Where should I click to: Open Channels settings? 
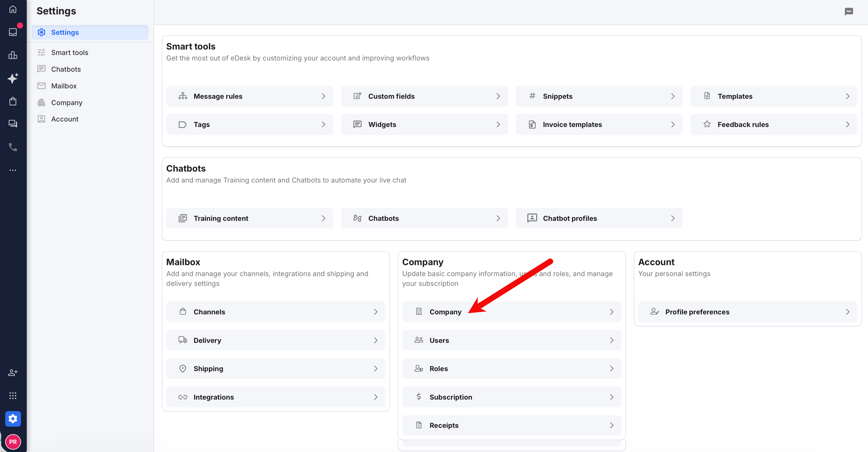[x=276, y=312]
